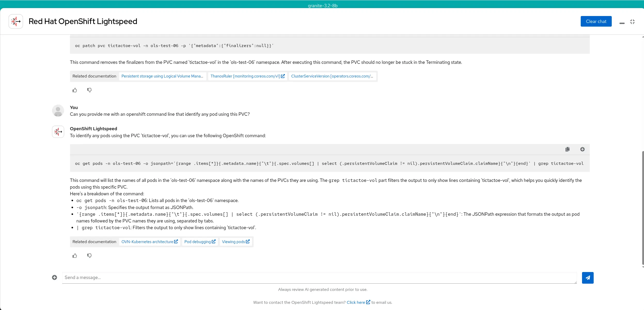Click the chat vertical scrollbar thumb

(643, 208)
